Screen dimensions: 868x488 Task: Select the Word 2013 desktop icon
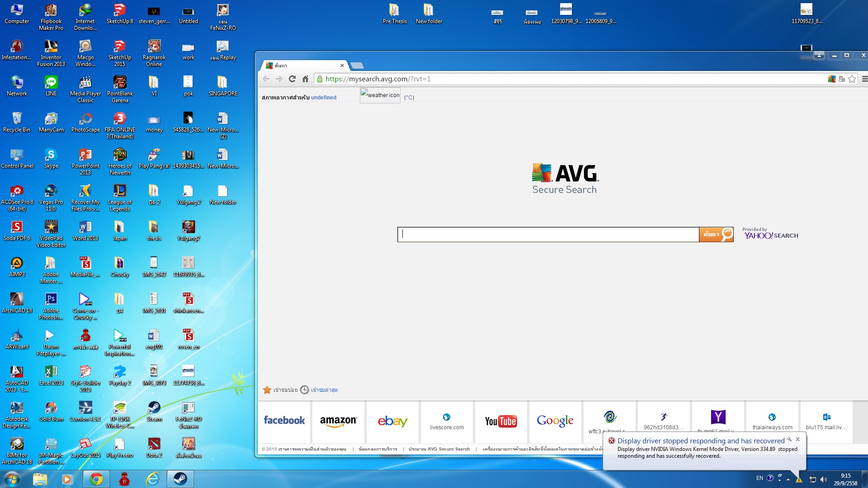pos(85,230)
